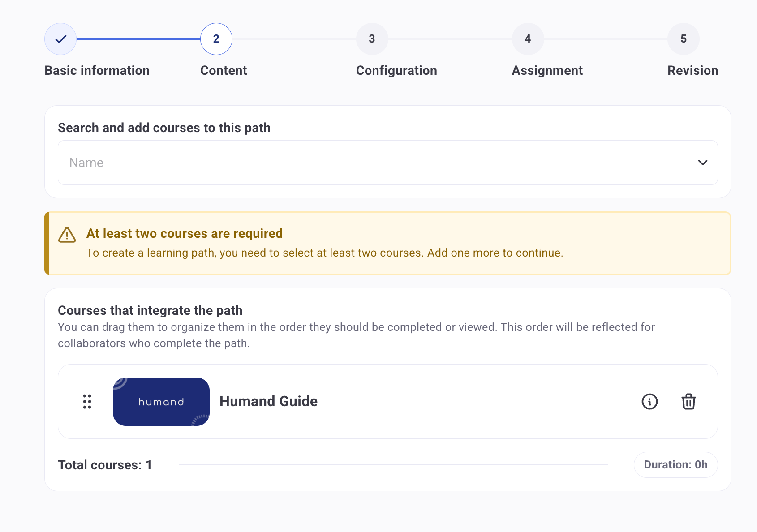The image size is (757, 532).
Task: Go to step 4 circle
Action: [x=528, y=39]
